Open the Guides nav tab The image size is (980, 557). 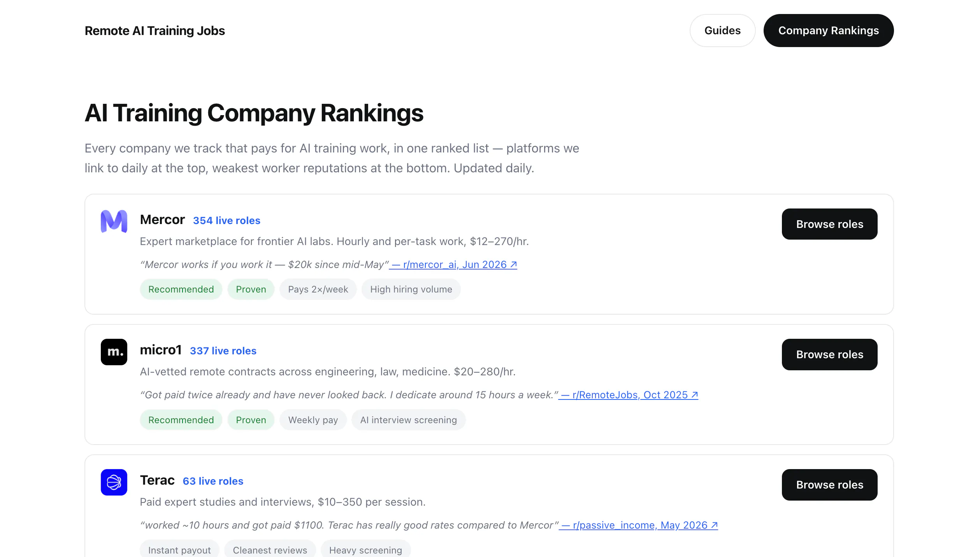tap(722, 30)
